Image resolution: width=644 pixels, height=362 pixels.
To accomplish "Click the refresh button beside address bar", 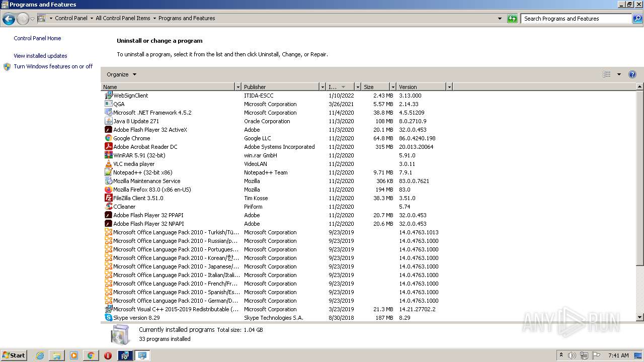I will pos(512,19).
